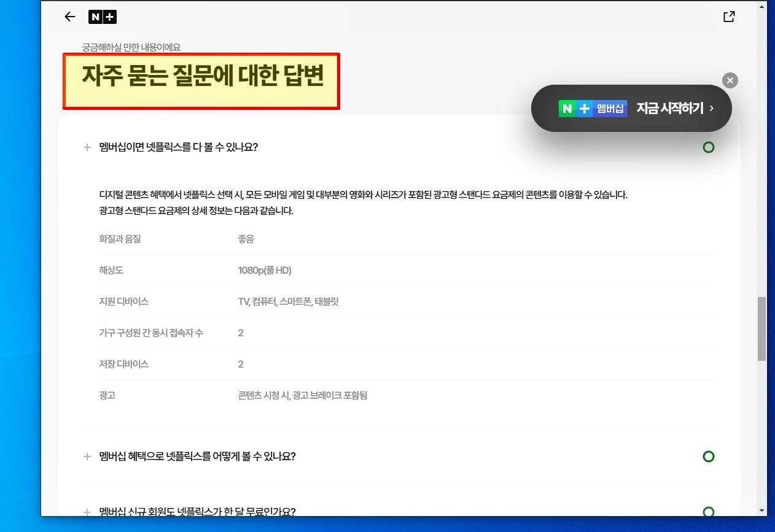This screenshot has height=532, width=775.
Task: Click the N+ 멤버십 badge in banner
Action: coord(593,109)
